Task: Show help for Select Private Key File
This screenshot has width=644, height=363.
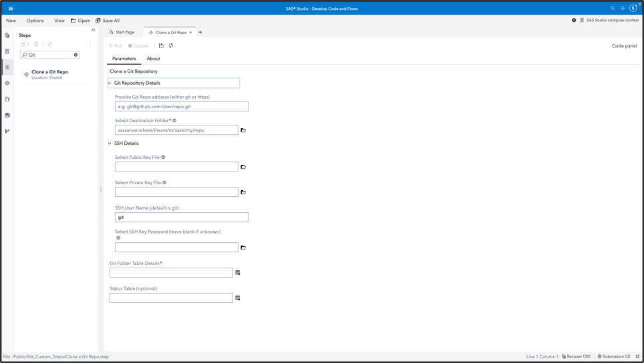Action: pyautogui.click(x=164, y=183)
